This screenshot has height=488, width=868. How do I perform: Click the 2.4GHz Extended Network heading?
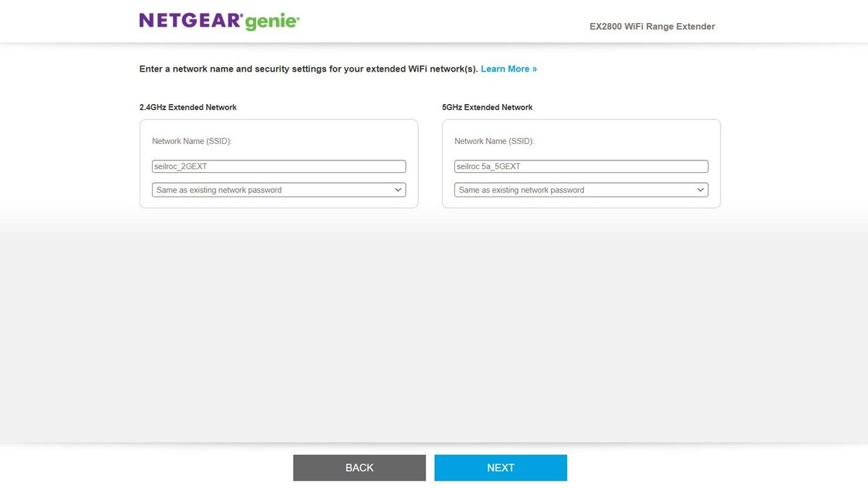pos(188,106)
